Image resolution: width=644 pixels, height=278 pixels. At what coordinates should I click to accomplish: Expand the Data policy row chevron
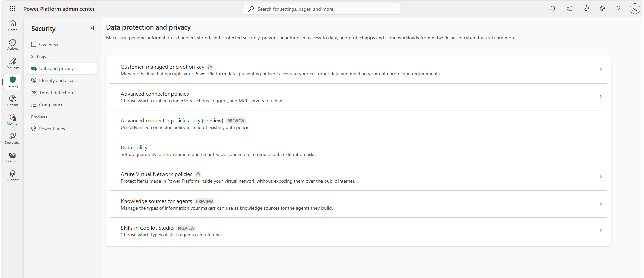pyautogui.click(x=601, y=150)
